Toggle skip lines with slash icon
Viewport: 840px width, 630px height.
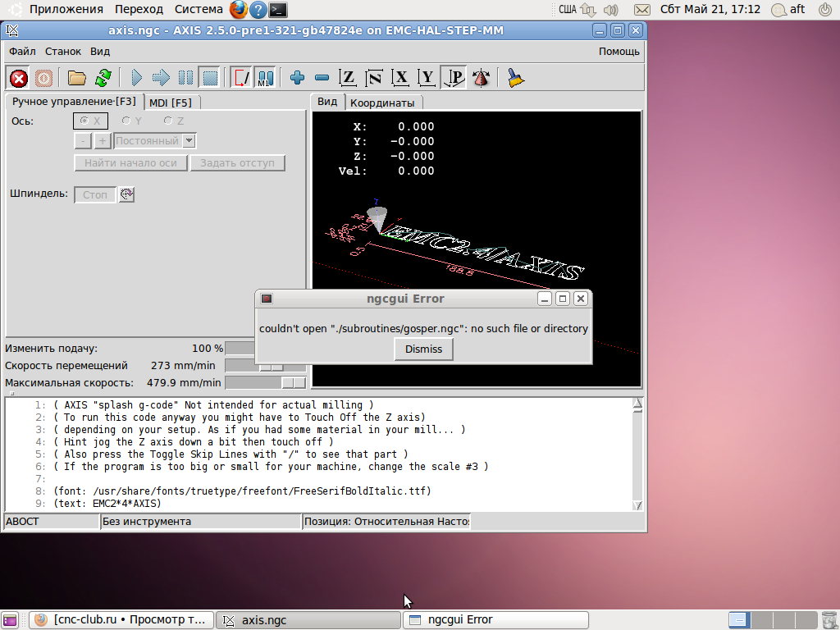coord(242,78)
